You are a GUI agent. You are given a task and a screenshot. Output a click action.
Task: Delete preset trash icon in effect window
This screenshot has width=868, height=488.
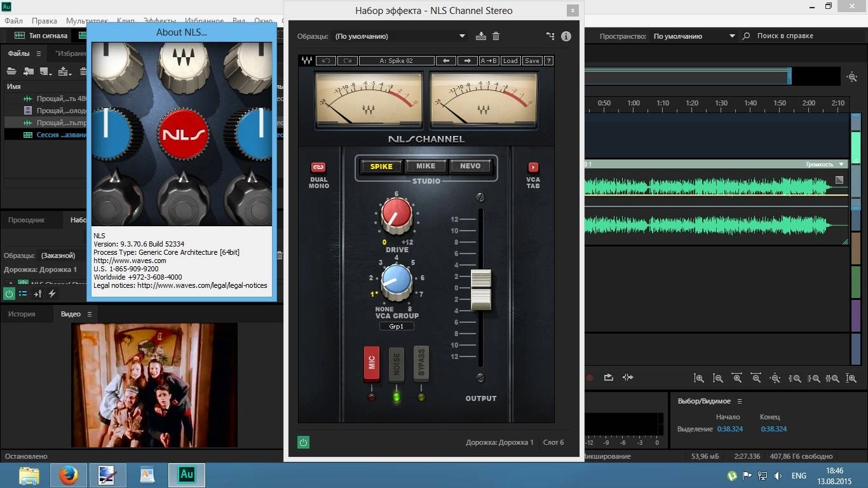coord(496,36)
